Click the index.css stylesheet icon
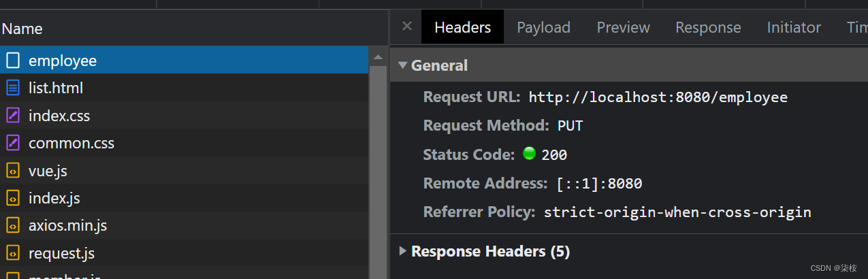Viewport: 868px width, 279px height. [x=13, y=116]
